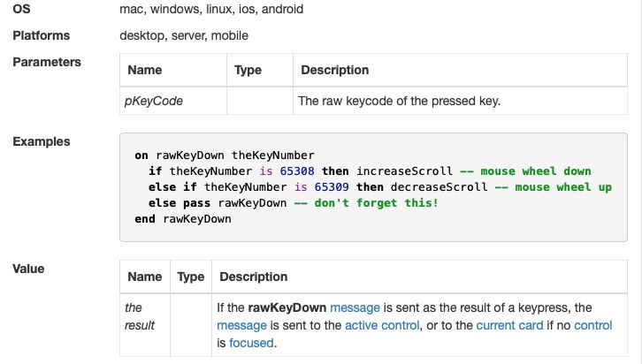Click the Description header in Value table
This screenshot has width=642, height=364.
pos(253,277)
